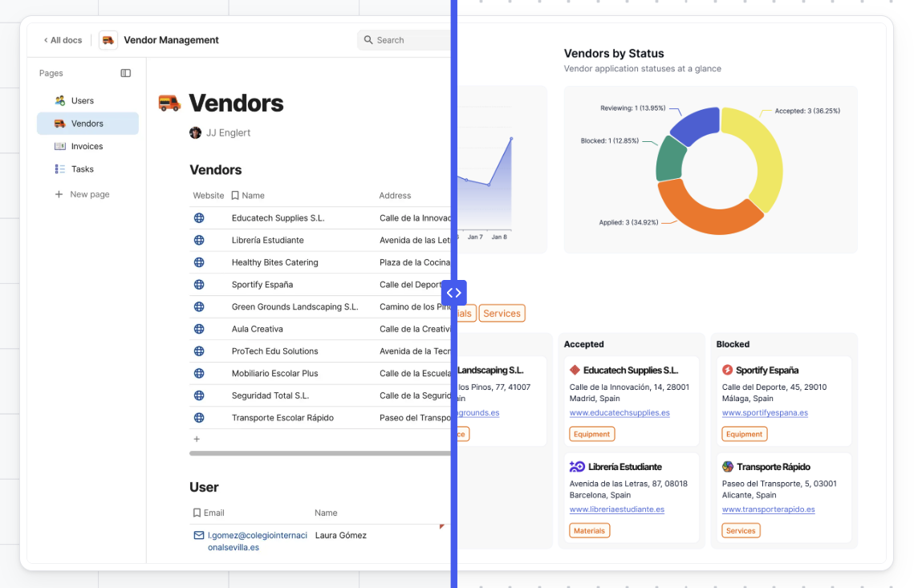Click the blue comparison slider handle
This screenshot has width=914, height=588.
pyautogui.click(x=454, y=293)
